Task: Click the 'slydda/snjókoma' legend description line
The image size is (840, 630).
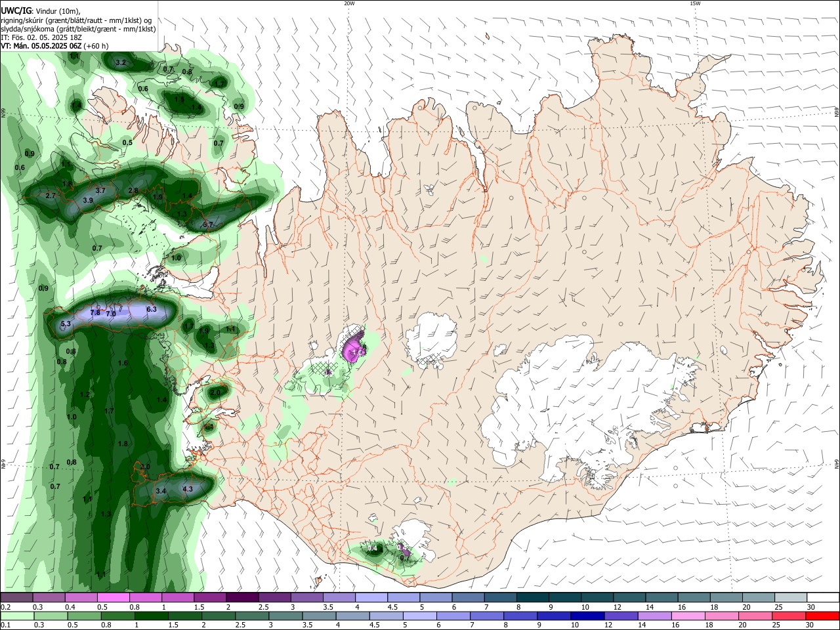Action: (x=78, y=29)
